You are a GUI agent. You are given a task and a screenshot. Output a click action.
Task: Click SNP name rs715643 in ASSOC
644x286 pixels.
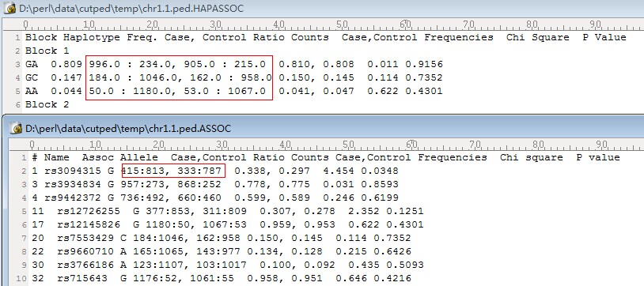pyautogui.click(x=82, y=279)
